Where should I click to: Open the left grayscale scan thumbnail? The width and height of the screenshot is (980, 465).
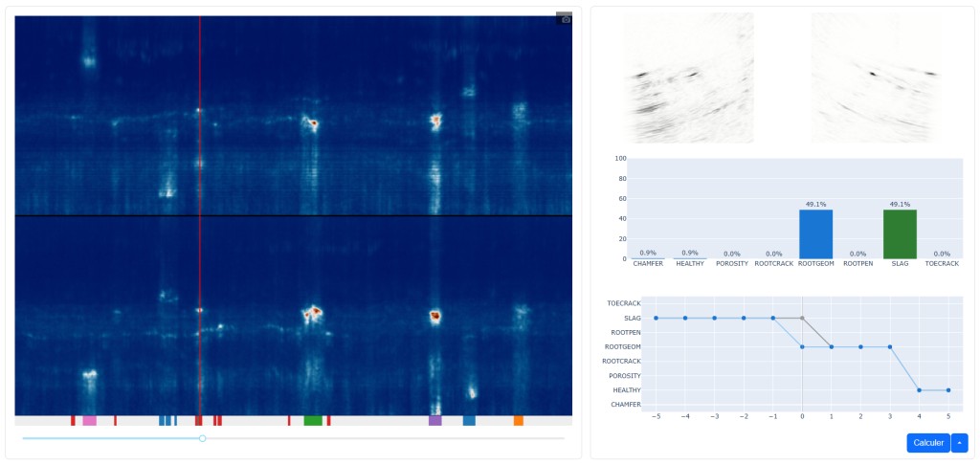(689, 77)
